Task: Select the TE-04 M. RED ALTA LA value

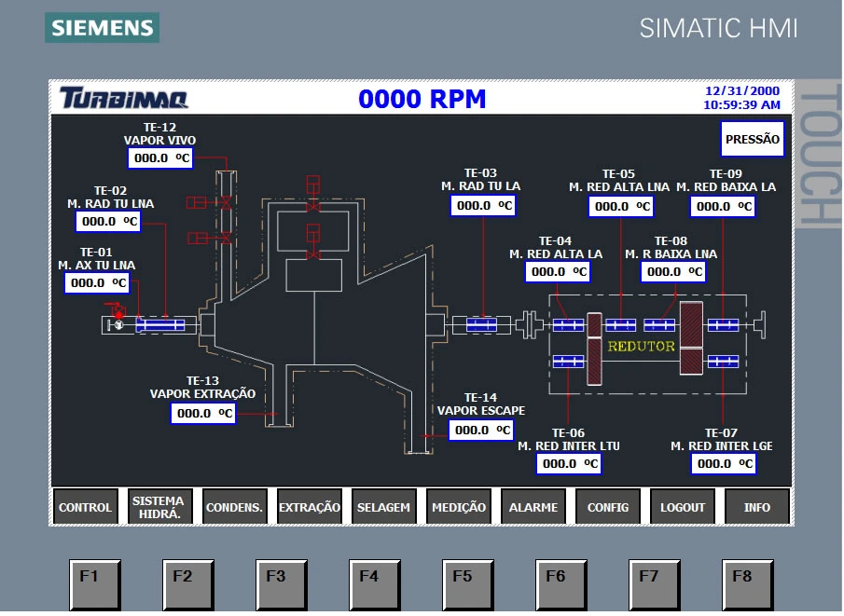Action: 558,272
